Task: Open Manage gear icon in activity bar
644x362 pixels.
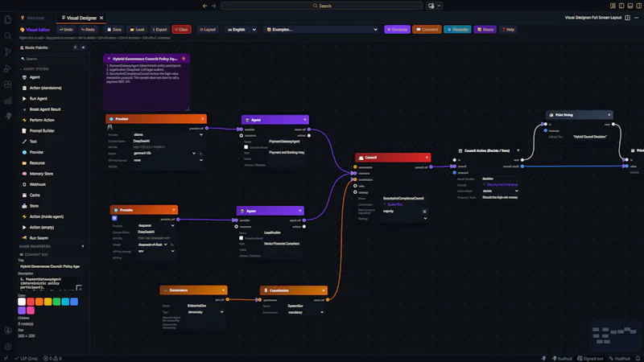Action: tap(8, 347)
